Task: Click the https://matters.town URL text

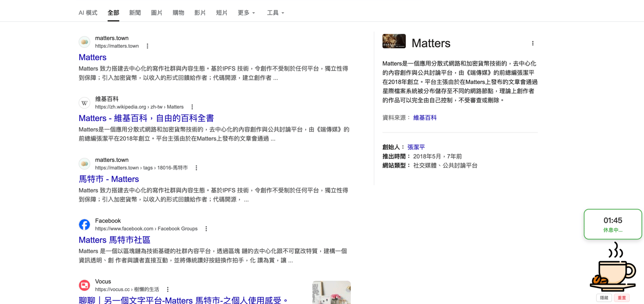Action: (x=117, y=46)
